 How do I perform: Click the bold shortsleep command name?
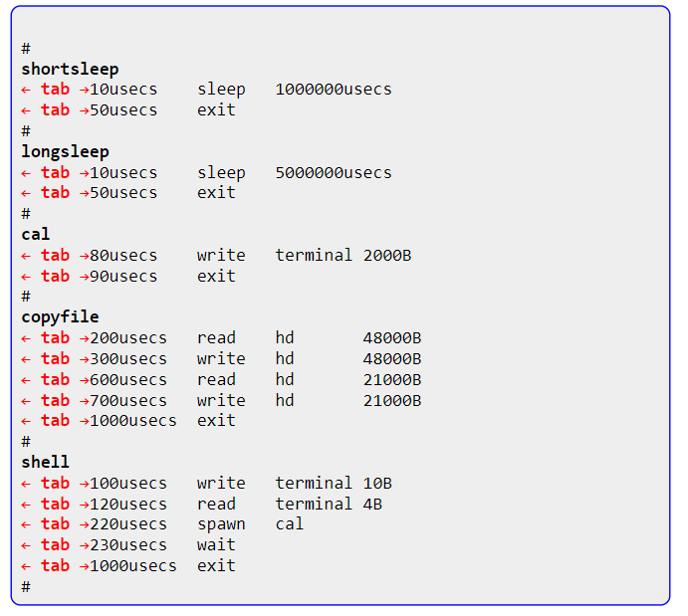click(x=70, y=69)
